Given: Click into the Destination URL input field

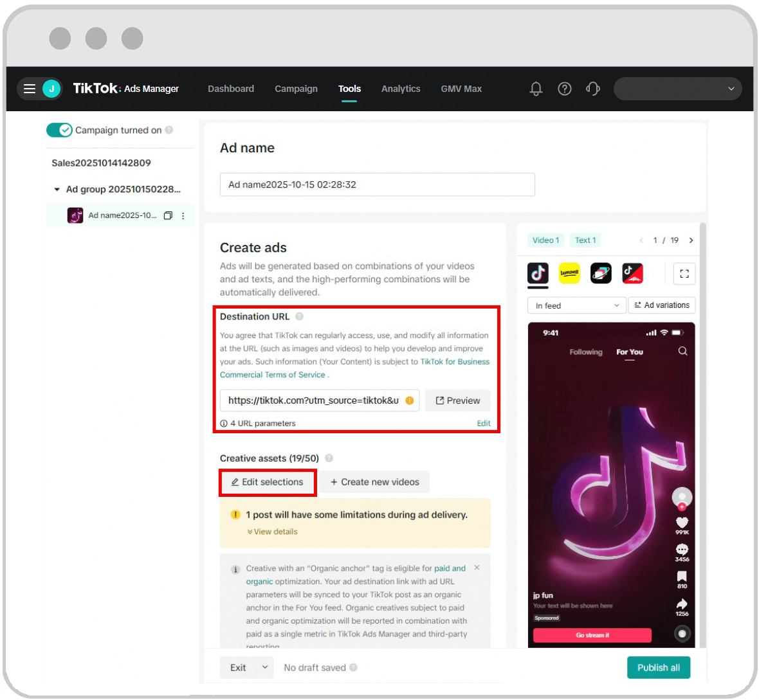Looking at the screenshot, I should 320,400.
